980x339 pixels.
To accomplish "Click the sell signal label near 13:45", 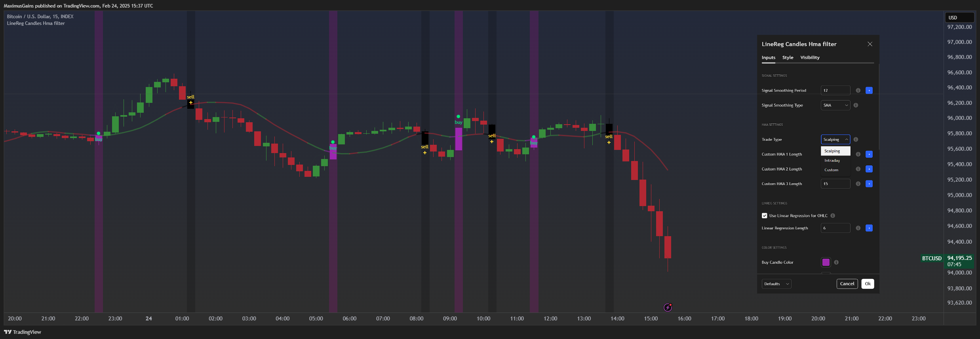I will [609, 136].
